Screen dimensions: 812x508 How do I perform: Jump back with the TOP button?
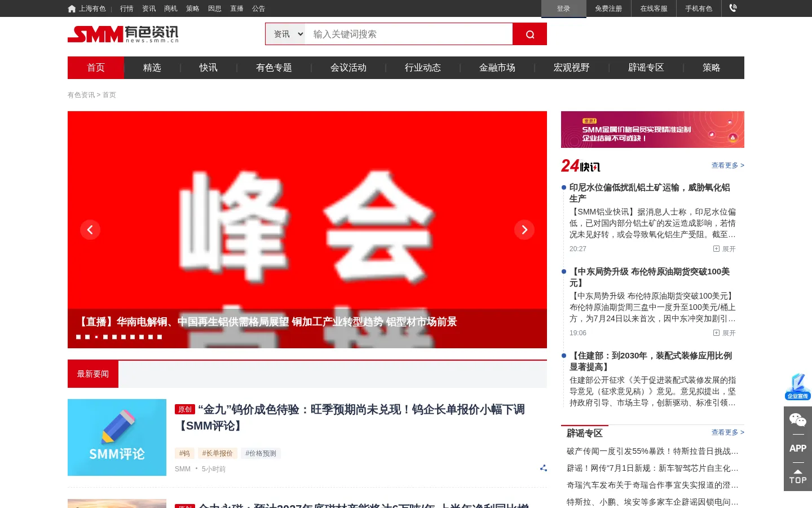[x=798, y=477]
